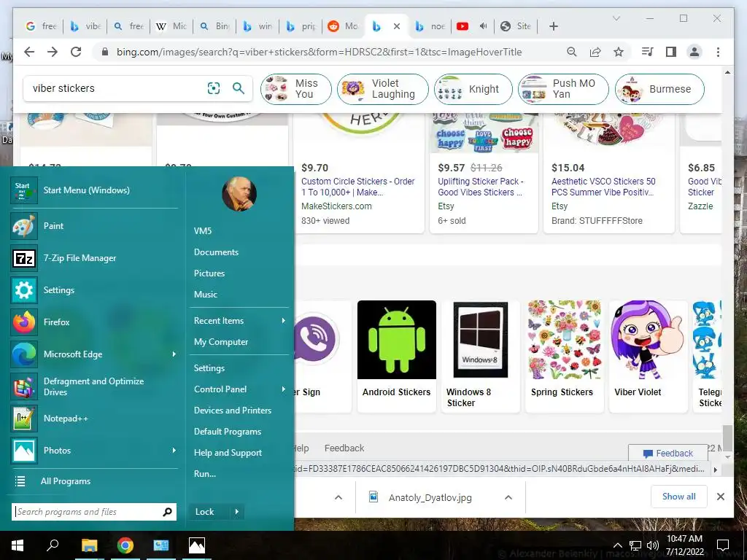Screen dimensions: 747x560
Task: Launch 7-Zip File Manager
Action: 94,258
